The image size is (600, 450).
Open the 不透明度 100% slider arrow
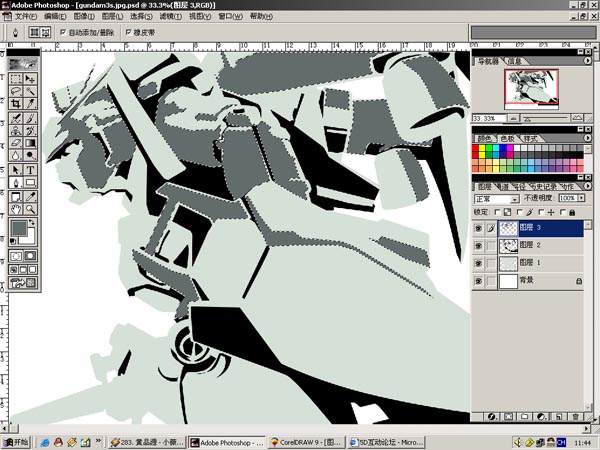[x=582, y=198]
